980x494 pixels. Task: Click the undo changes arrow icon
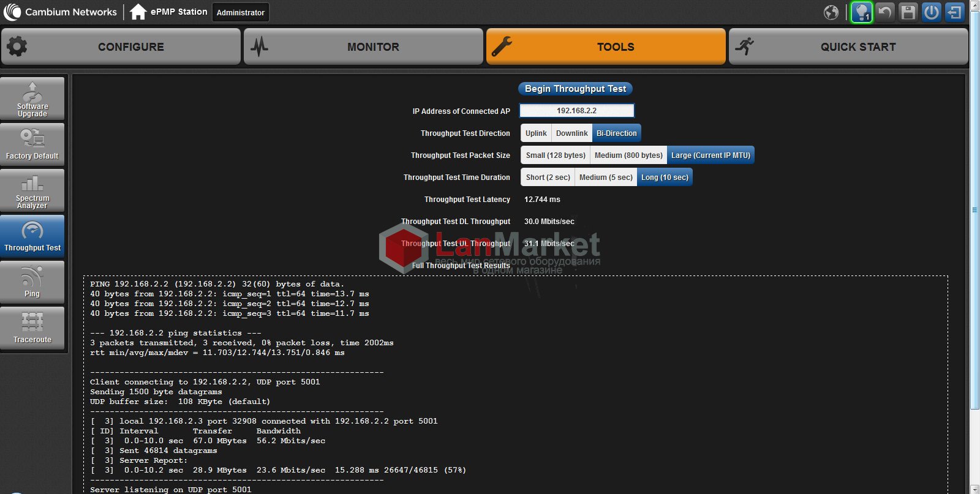point(884,12)
